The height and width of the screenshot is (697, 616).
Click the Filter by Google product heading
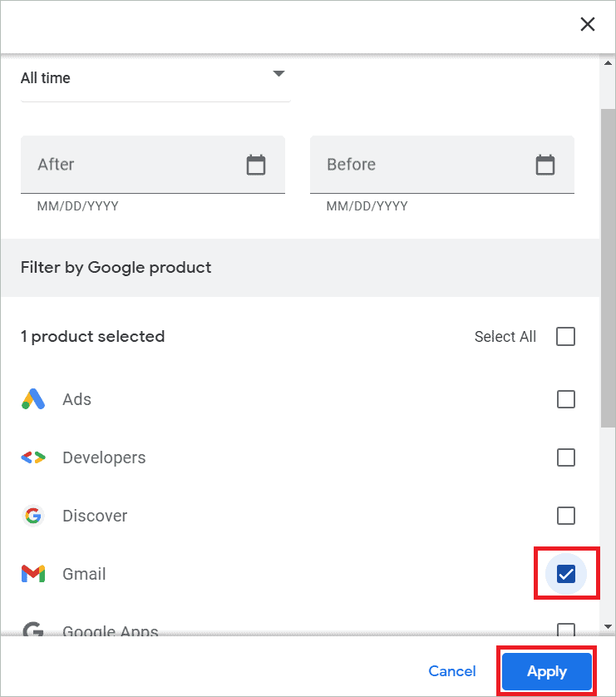[x=116, y=268]
